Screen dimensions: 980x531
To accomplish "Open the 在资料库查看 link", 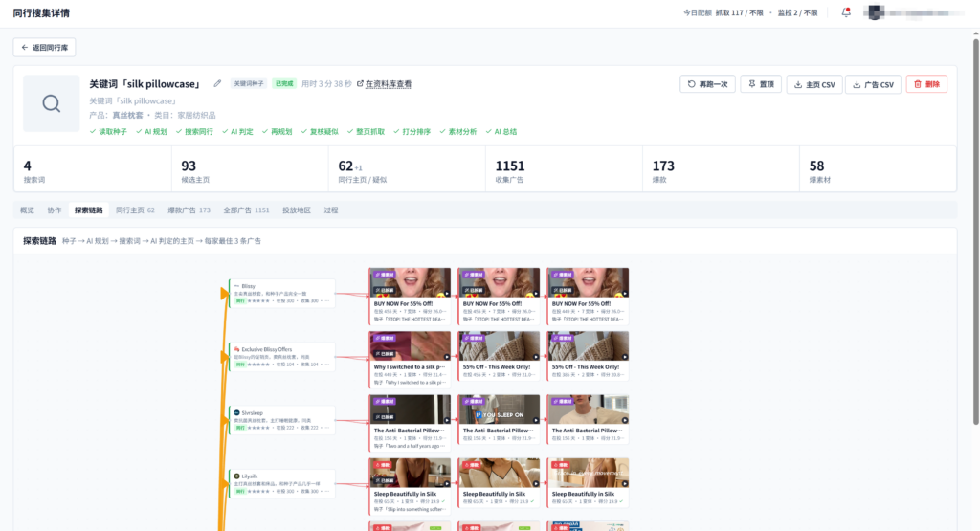I will point(384,83).
